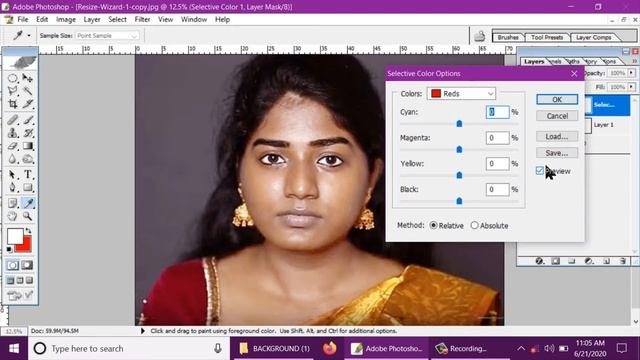Select the Polygonal Lasso tool

click(13, 91)
